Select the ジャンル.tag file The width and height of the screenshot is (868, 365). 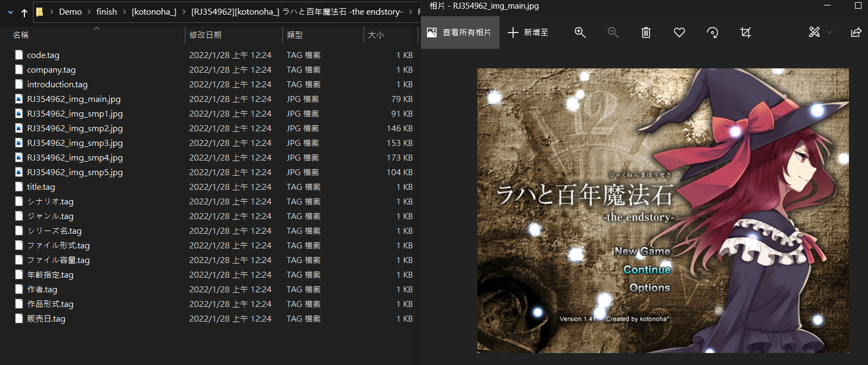(x=50, y=216)
